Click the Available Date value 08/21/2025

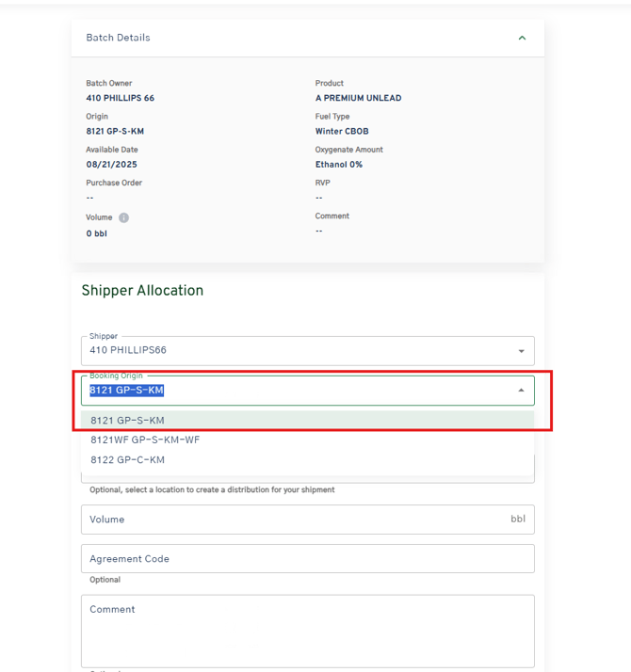[111, 165]
